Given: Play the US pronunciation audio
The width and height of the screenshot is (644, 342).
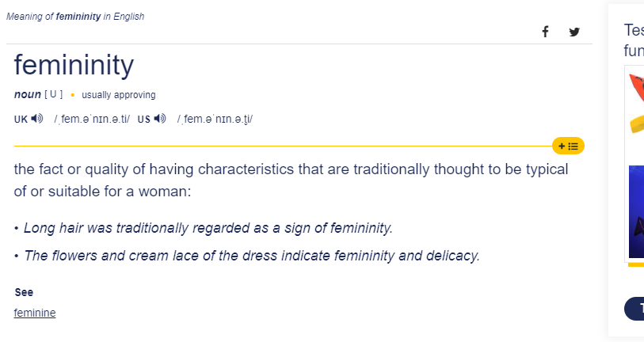Looking at the screenshot, I should coord(160,119).
